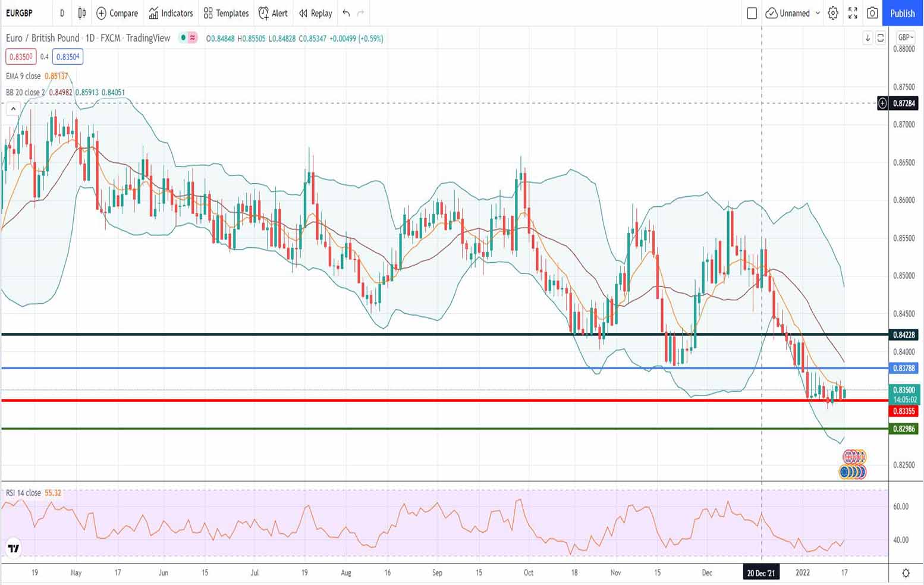Viewport: 924px width, 585px height.
Task: Click the TradingView logo in RSI pane
Action: [13, 548]
